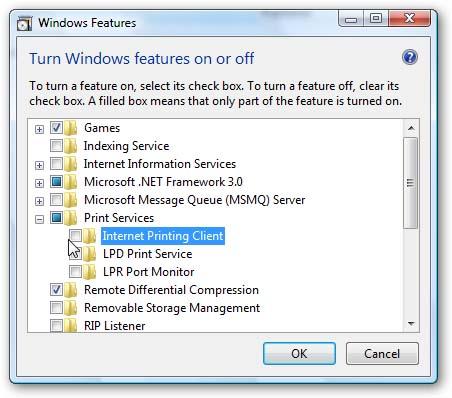Screen dimensions: 452x398
Task: Select the Games folder icon
Action: (70, 128)
